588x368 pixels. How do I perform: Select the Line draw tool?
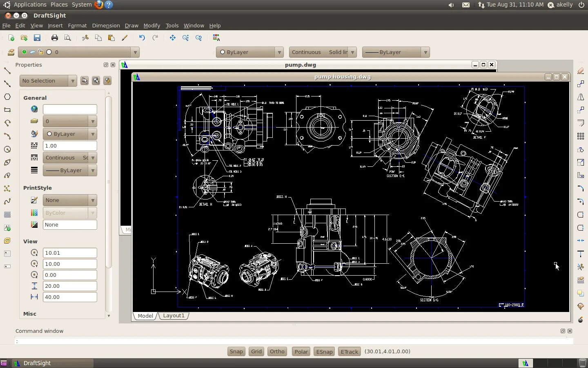tap(7, 71)
